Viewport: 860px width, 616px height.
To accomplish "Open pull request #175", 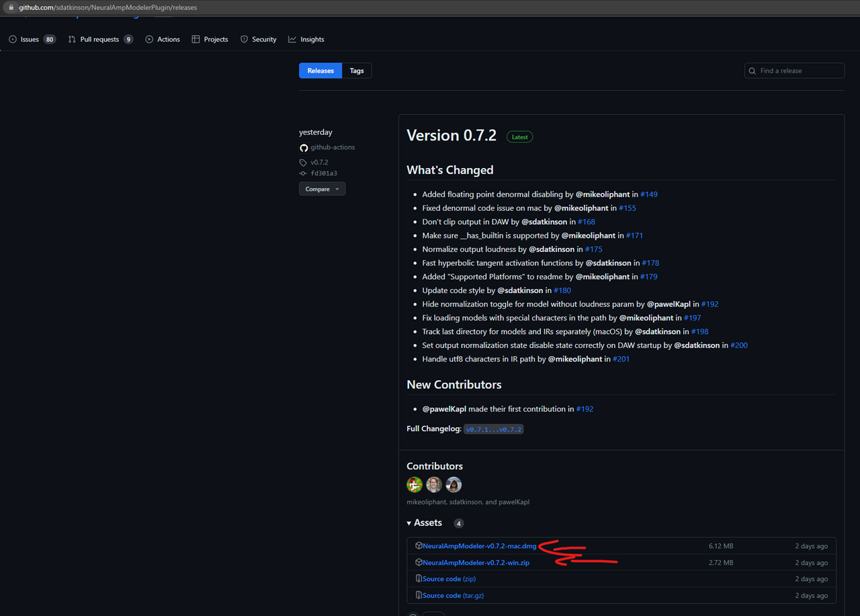I will coord(593,249).
